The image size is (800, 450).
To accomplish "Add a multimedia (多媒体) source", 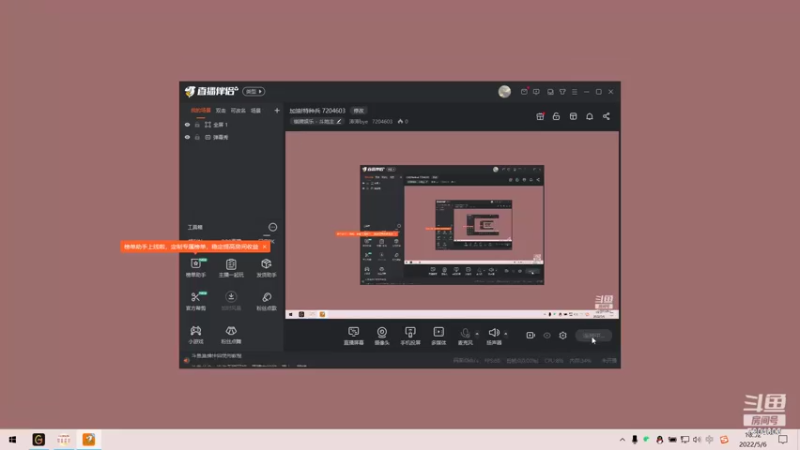I will pyautogui.click(x=438, y=336).
